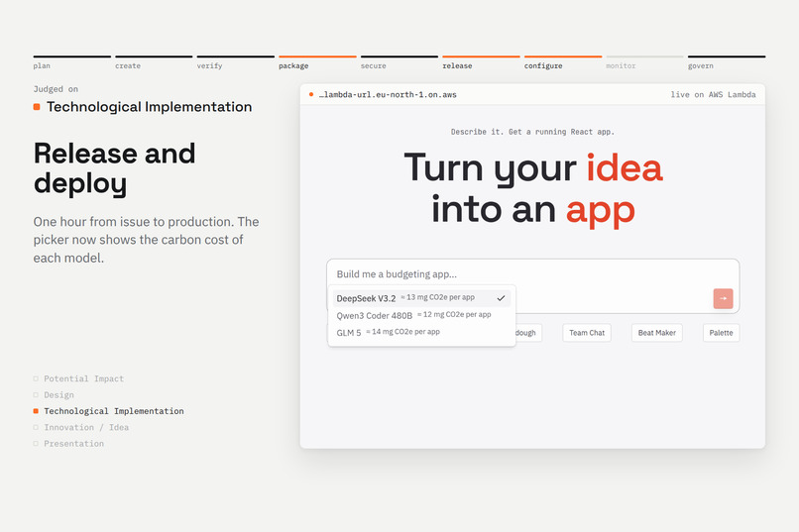
Task: Click the Palette suggestion chip
Action: coord(721,333)
